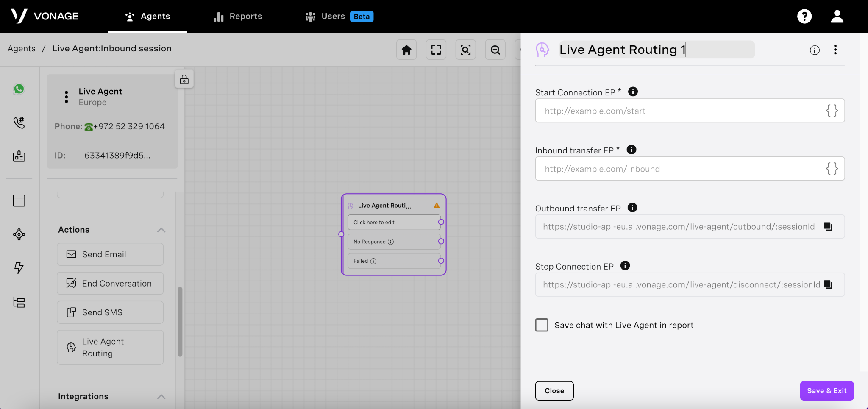Viewport: 868px width, 409px height.
Task: Open the node's three-dot options menu
Action: (835, 50)
